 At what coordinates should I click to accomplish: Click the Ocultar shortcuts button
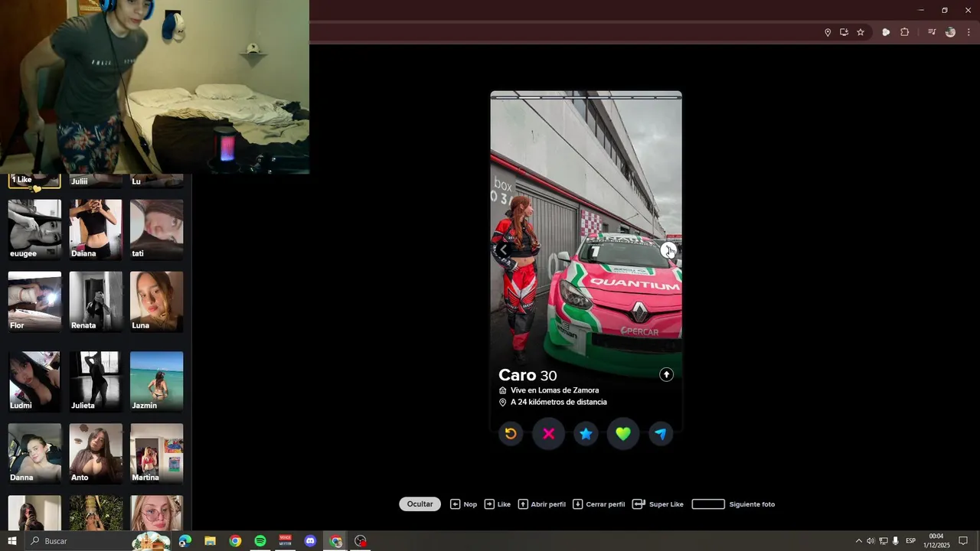420,504
